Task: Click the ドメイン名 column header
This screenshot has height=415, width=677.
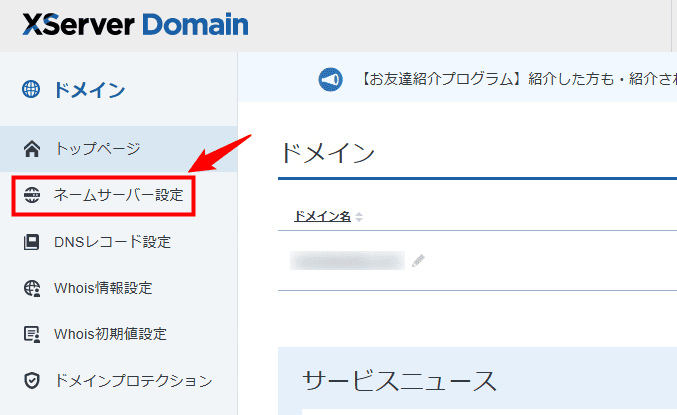Action: click(x=322, y=216)
